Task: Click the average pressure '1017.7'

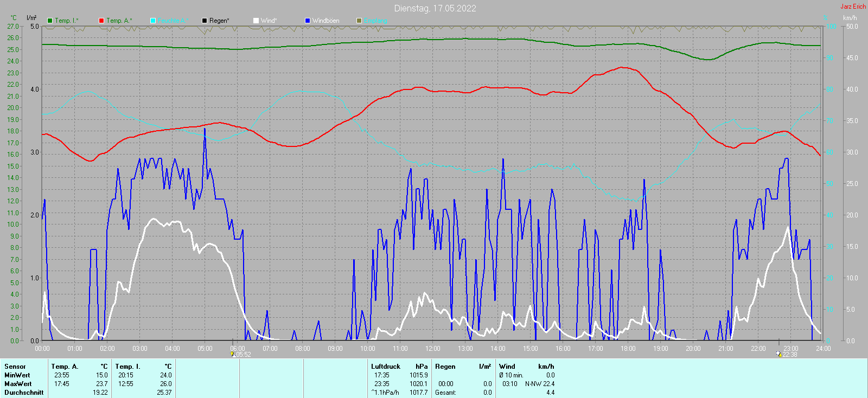Action: point(419,393)
